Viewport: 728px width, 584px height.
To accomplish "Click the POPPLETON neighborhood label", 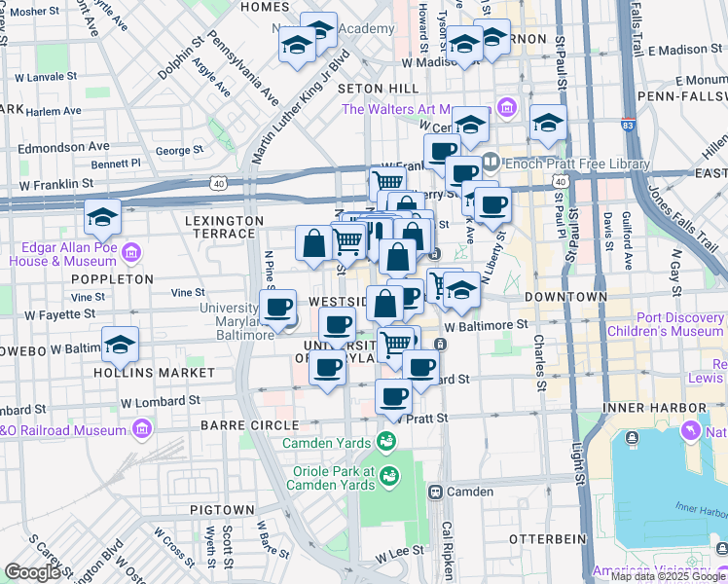I will (112, 279).
